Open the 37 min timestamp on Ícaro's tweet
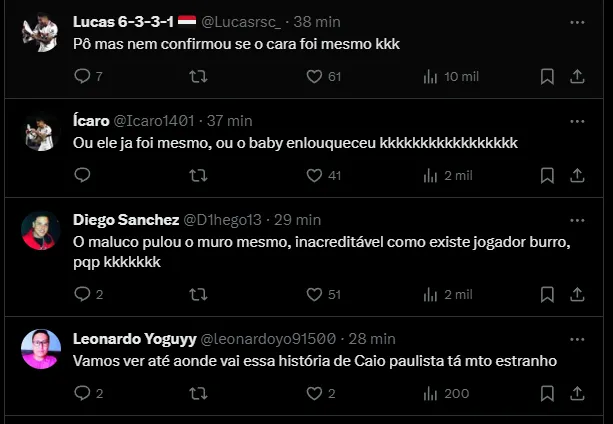This screenshot has width=613, height=424. coord(229,120)
